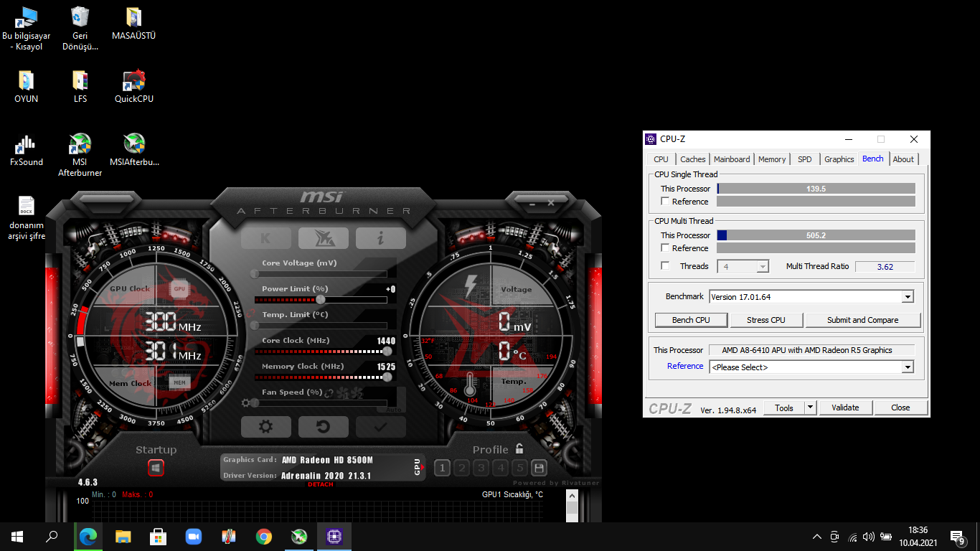The width and height of the screenshot is (980, 551).
Task: Reset clocks with the circular arrow button
Action: coord(324,427)
